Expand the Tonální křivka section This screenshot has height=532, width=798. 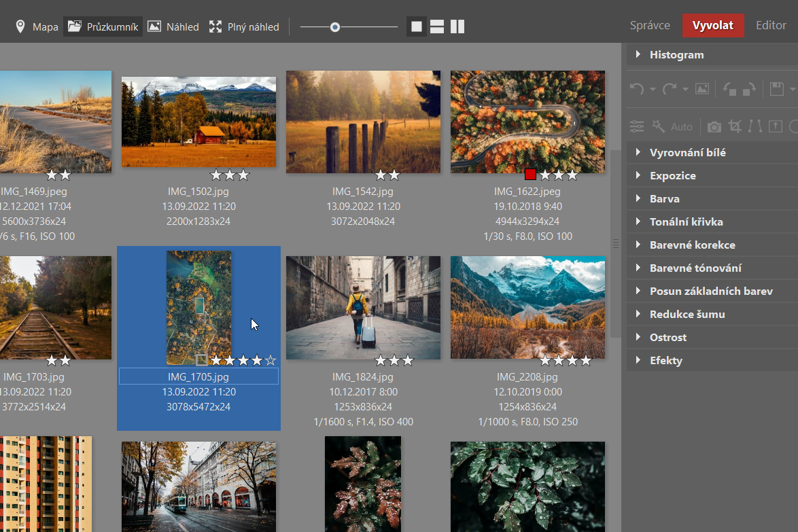coord(686,222)
